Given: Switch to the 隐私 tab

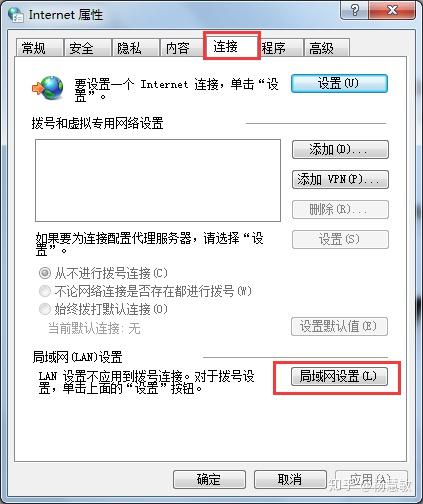Looking at the screenshot, I should click(135, 48).
